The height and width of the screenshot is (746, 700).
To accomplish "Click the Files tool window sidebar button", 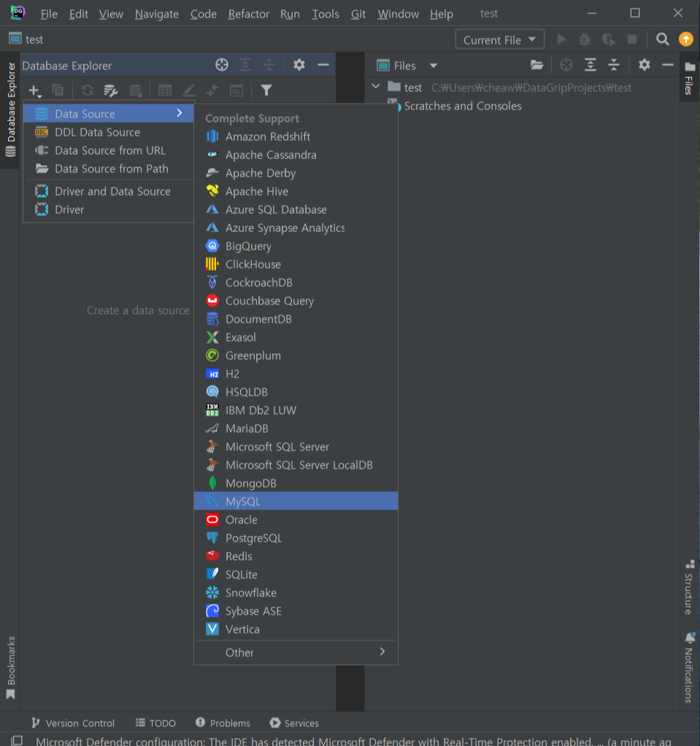I will 690,79.
